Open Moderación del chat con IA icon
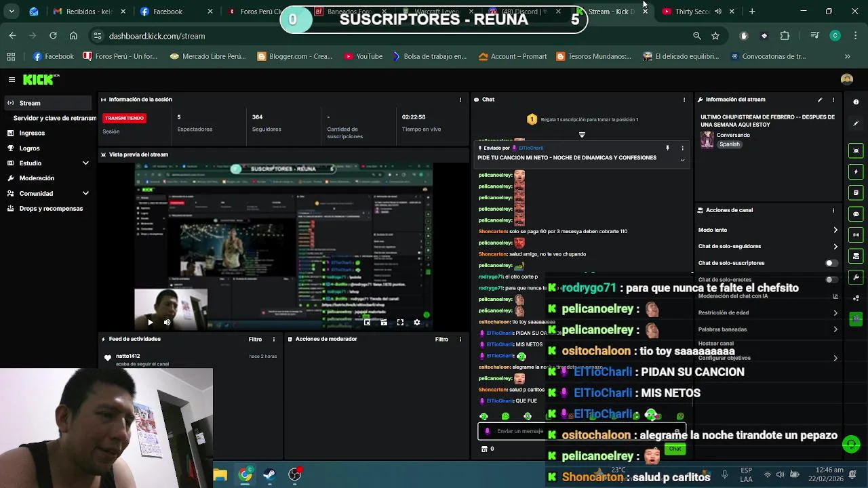Image resolution: width=868 pixels, height=488 pixels. (835, 296)
